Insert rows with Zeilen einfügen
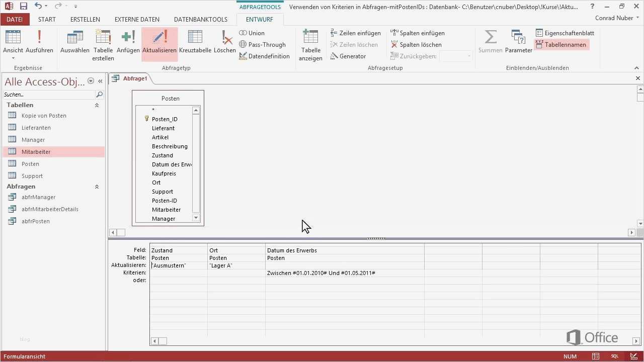 coord(355,33)
